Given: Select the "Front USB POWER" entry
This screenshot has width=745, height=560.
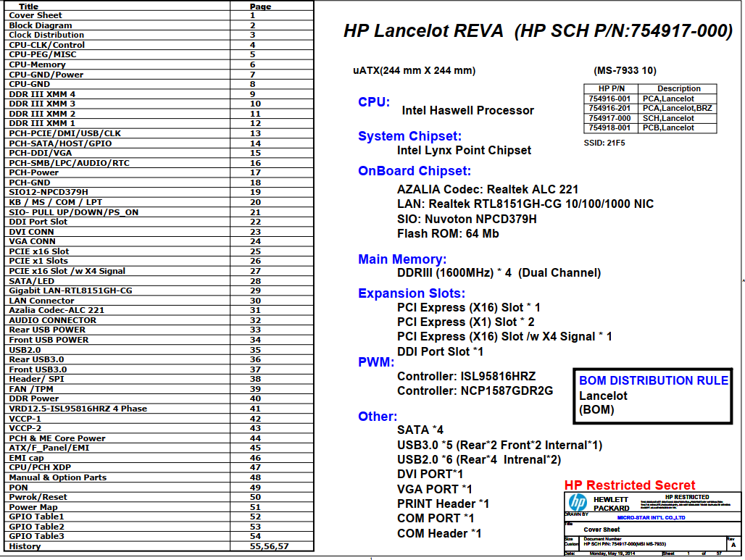Looking at the screenshot, I should 49,340.
